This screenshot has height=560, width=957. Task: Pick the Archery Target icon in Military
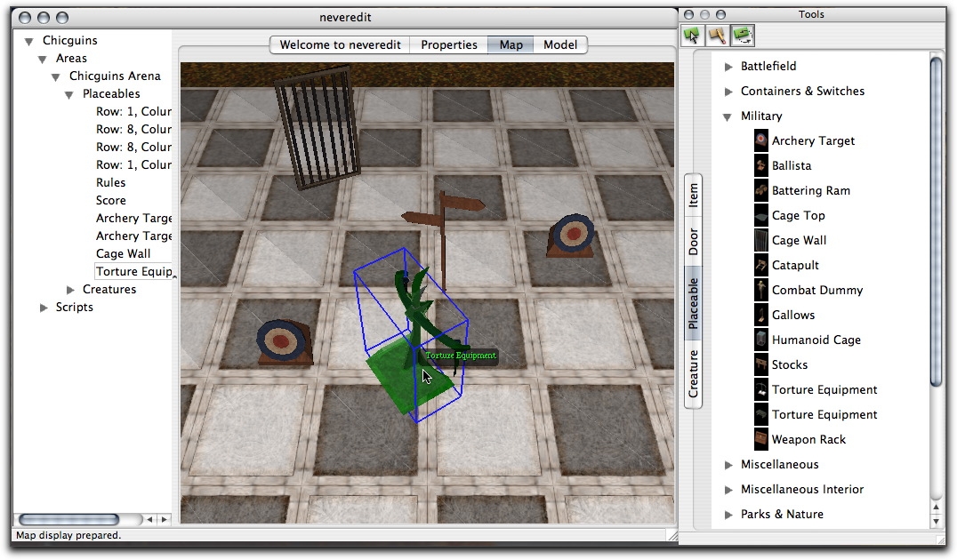click(x=760, y=140)
